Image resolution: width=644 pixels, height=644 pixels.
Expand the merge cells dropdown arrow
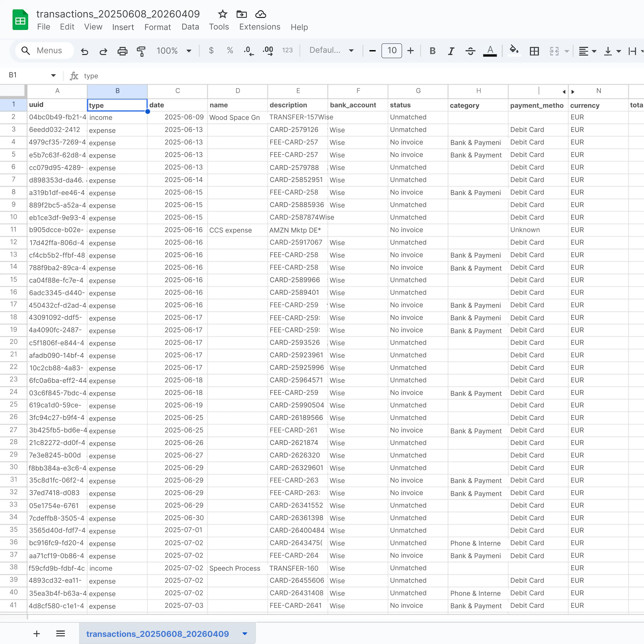click(567, 51)
